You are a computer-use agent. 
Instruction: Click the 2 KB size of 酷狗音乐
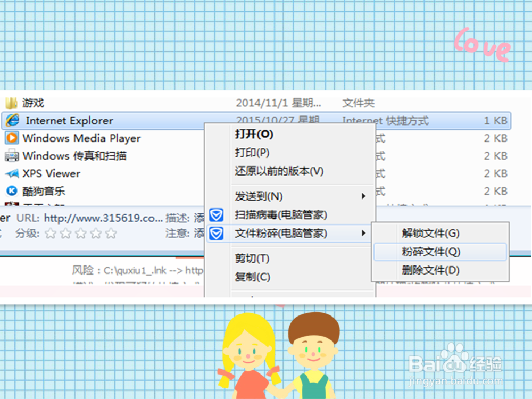pyautogui.click(x=495, y=191)
